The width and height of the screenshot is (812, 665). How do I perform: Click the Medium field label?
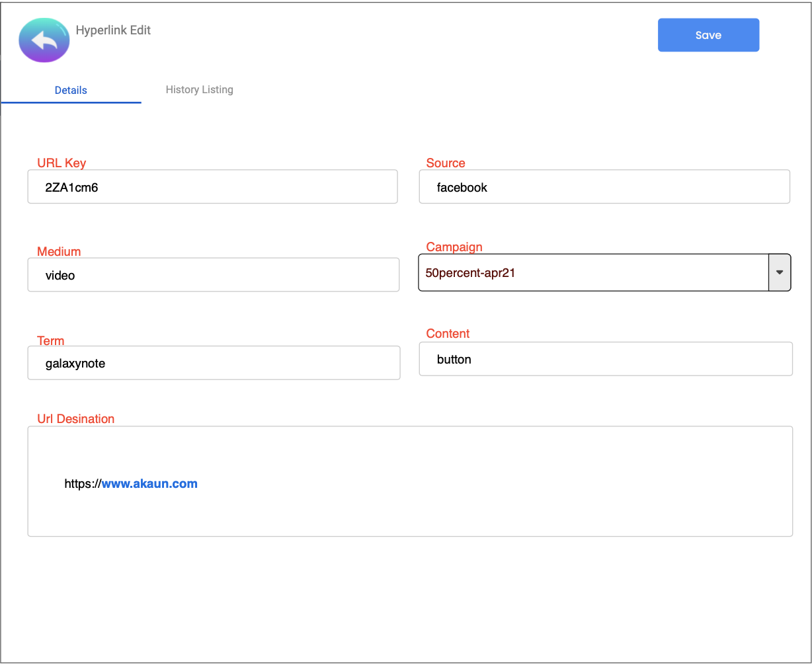click(x=59, y=251)
